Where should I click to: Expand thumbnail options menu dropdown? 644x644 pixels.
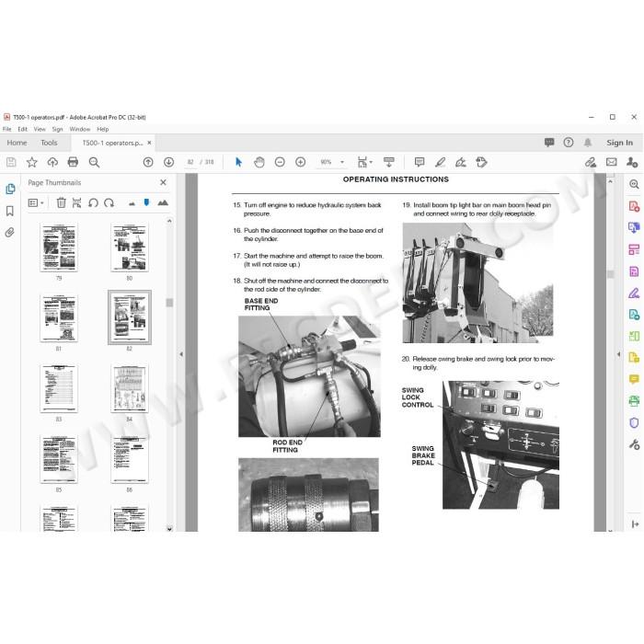pyautogui.click(x=36, y=203)
